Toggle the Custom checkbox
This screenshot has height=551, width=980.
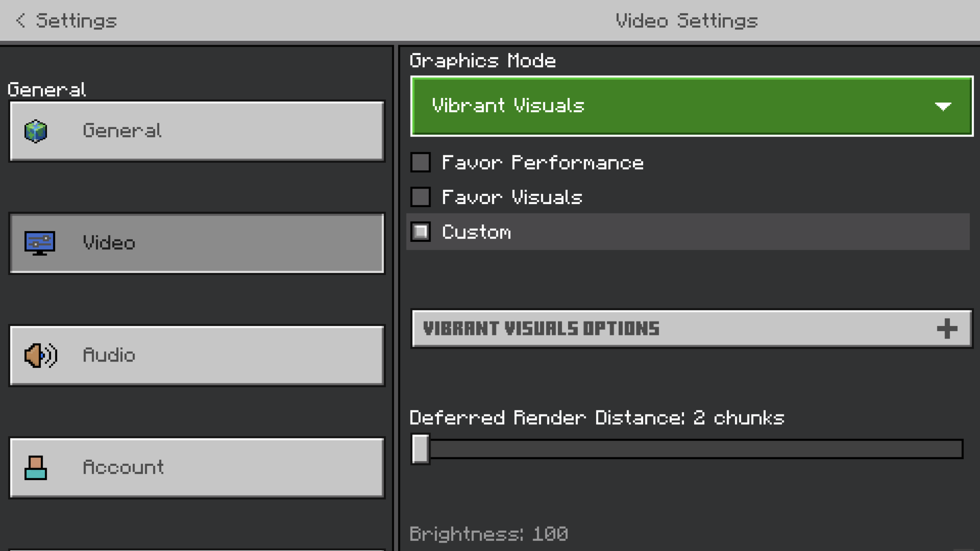coord(420,232)
